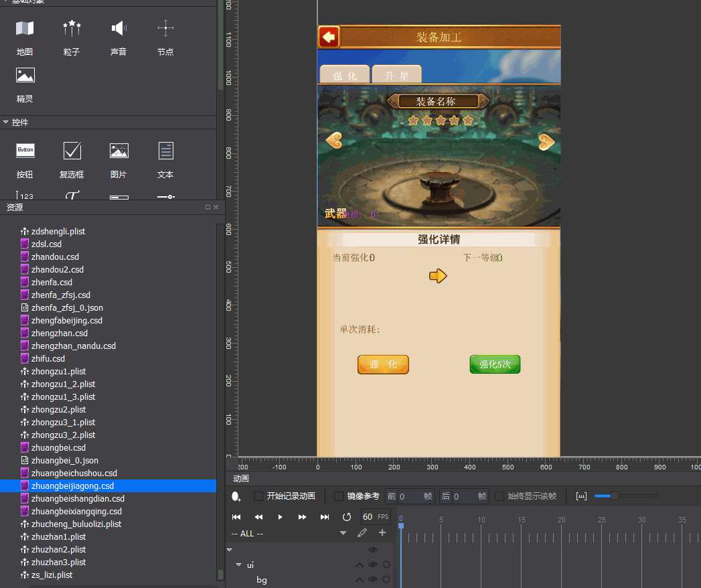This screenshot has height=588, width=701.
Task: Tick the 镜像参考 checkbox
Action: pyautogui.click(x=339, y=496)
